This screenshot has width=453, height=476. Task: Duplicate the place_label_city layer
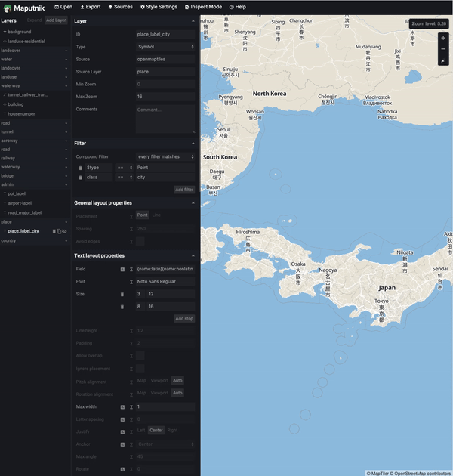(59, 231)
